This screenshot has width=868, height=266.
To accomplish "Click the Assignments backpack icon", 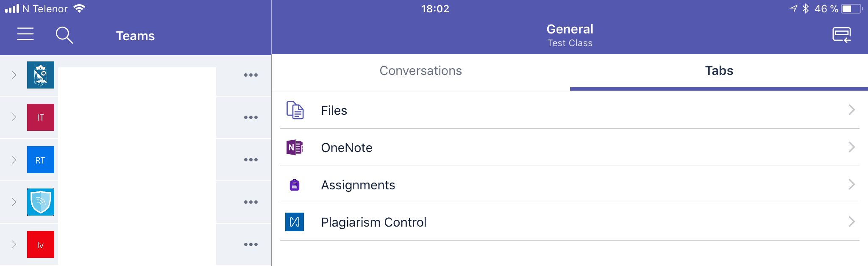I will coord(295,185).
